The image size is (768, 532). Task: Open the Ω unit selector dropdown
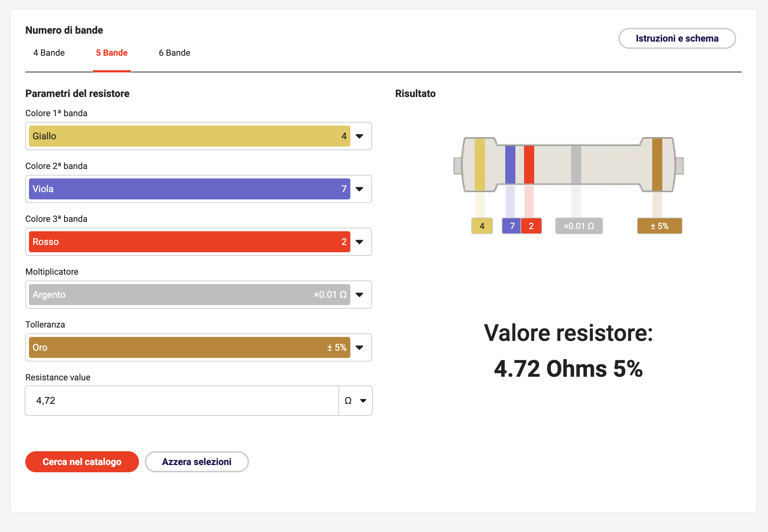click(355, 401)
